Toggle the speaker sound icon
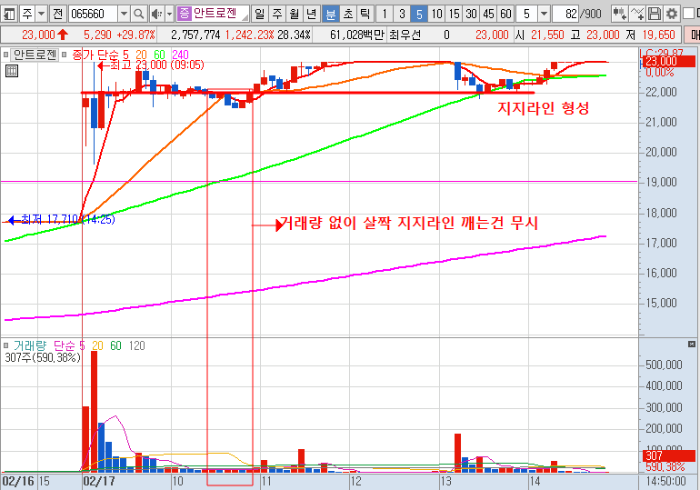The width and height of the screenshot is (700, 490). [x=157, y=14]
